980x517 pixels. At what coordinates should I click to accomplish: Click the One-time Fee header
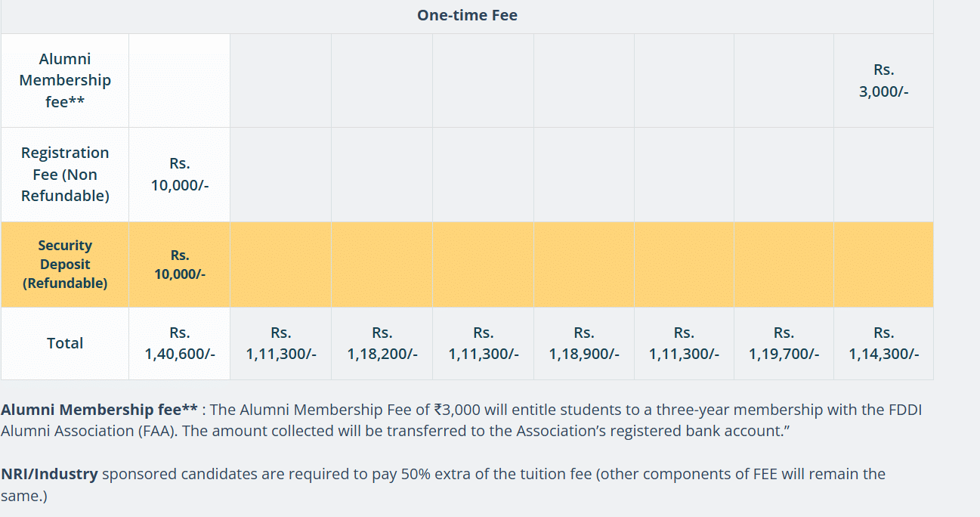coord(467,15)
